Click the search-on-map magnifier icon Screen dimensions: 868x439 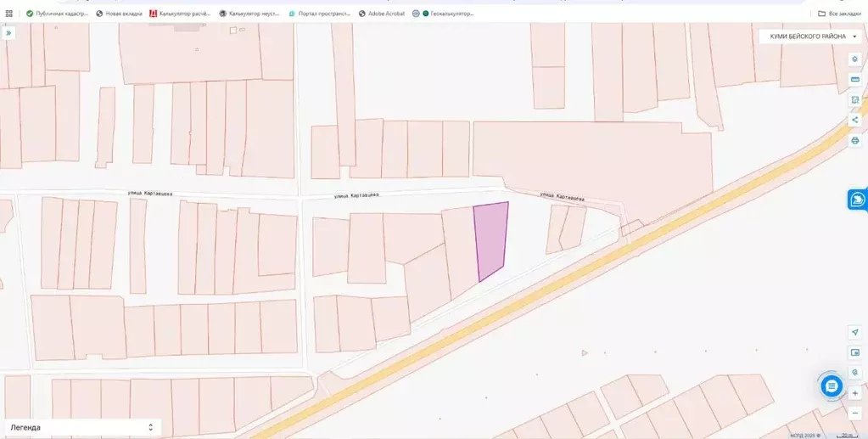tap(854, 373)
